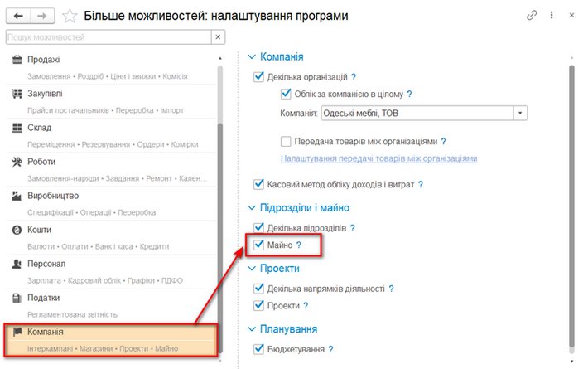Image resolution: width=588 pixels, height=369 pixels.
Task: Click the forward navigation arrow
Action: click(43, 16)
